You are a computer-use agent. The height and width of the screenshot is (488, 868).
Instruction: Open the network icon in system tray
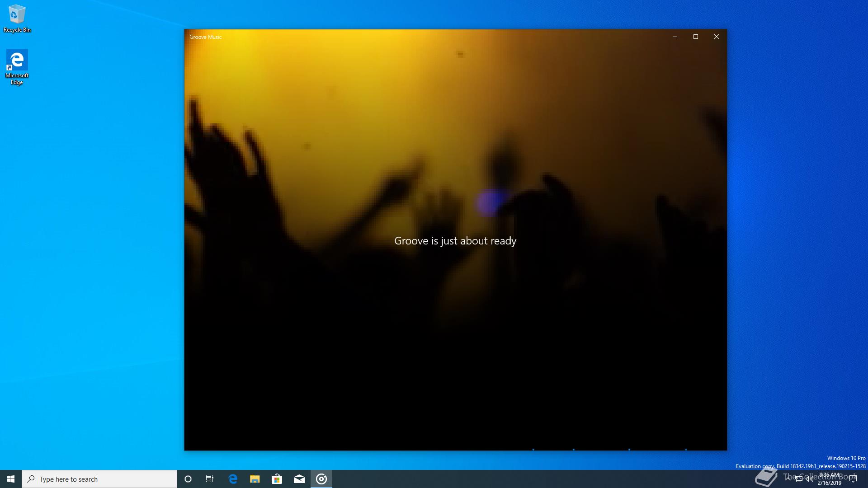(799, 479)
